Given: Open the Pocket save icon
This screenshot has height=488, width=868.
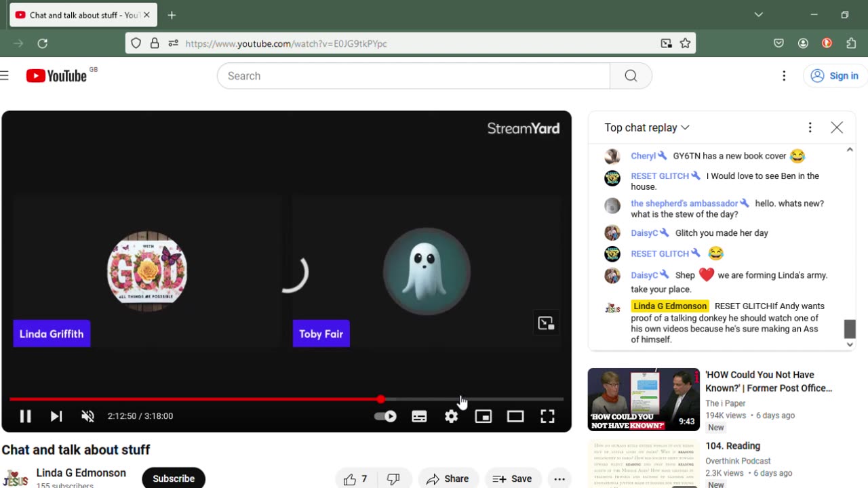Looking at the screenshot, I should click(778, 43).
